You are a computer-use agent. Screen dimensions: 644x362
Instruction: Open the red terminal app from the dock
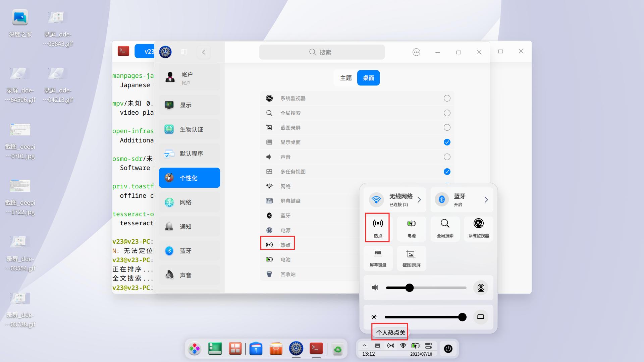point(316,349)
